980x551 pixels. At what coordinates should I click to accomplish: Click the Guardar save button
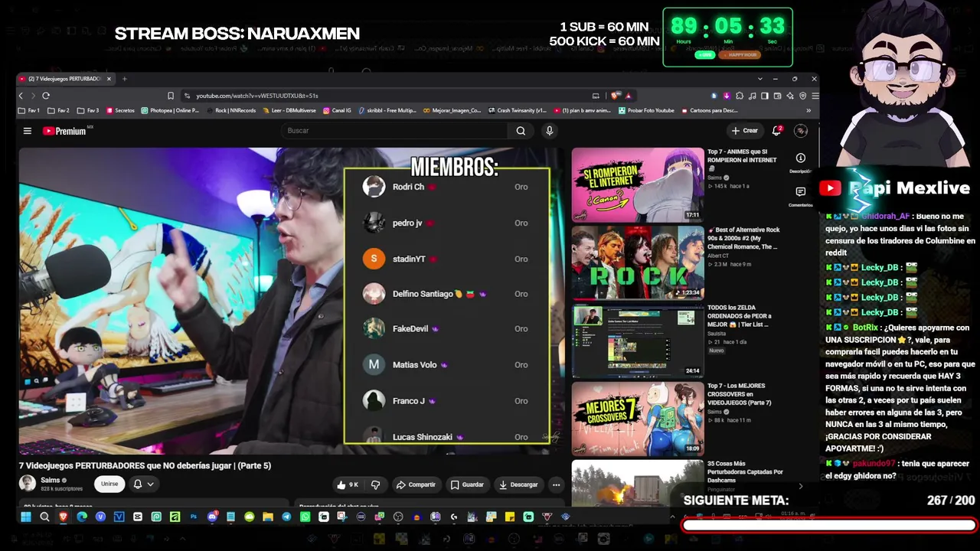coord(467,484)
